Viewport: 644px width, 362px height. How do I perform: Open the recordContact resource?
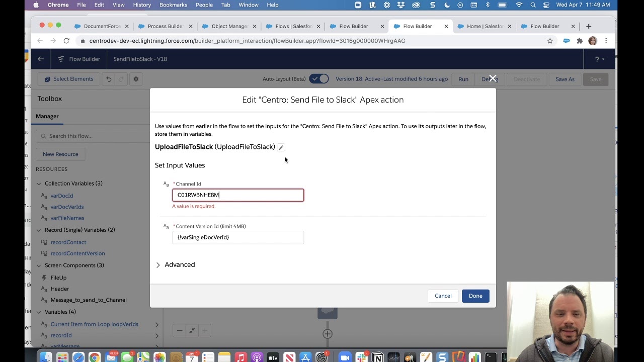68,242
